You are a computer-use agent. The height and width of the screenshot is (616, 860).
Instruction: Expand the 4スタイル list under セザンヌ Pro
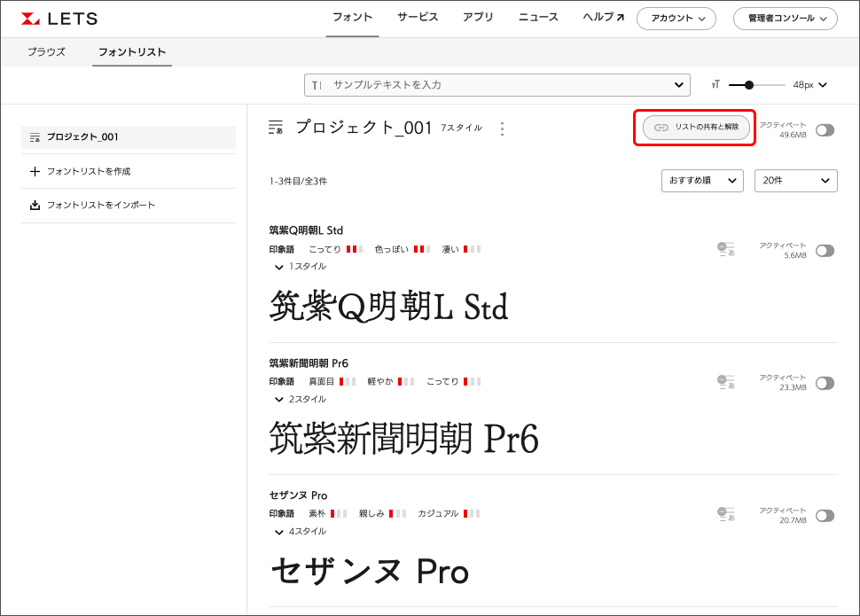(301, 531)
